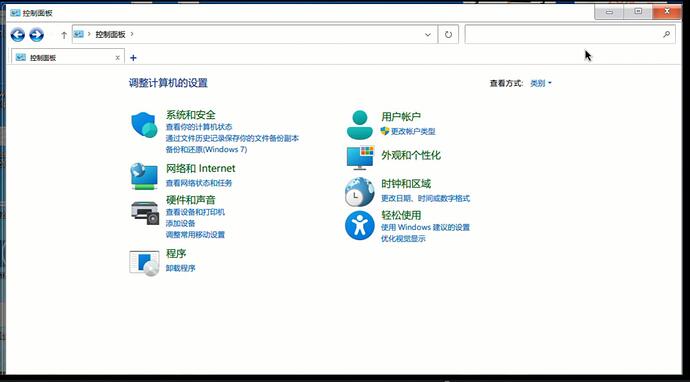Viewport: 690px width, 382px height.
Task: Open the 时钟和区域 heading link
Action: 406,184
